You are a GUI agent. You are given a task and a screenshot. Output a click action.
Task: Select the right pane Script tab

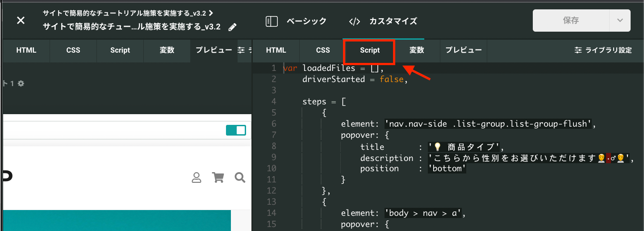tap(370, 50)
